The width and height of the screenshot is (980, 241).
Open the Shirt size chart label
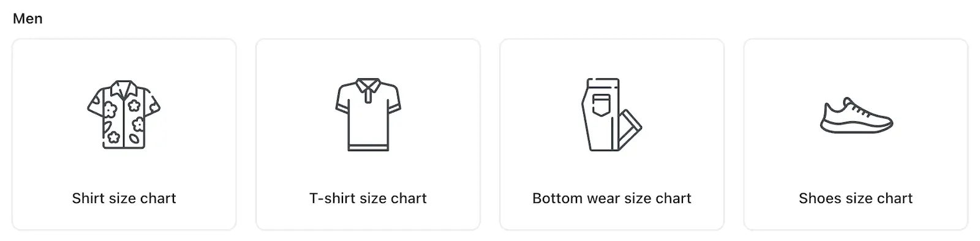[124, 198]
